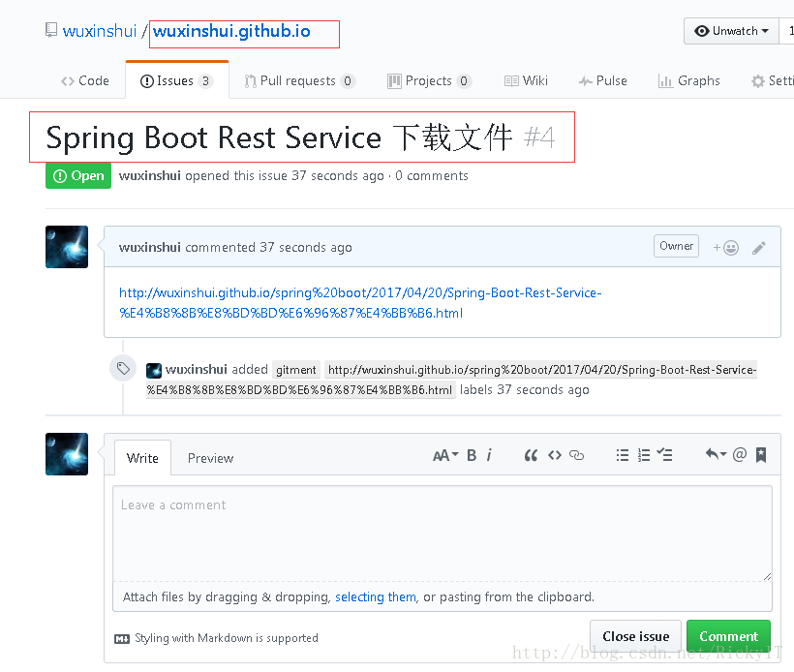
Task: Select the Write tab
Action: click(x=142, y=458)
